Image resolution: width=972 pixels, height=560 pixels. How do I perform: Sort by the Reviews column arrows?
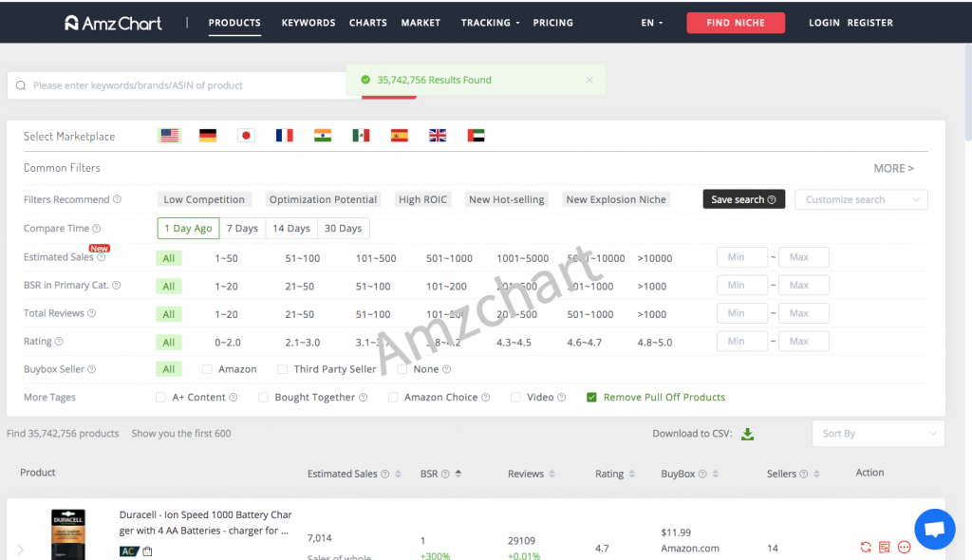pos(551,474)
